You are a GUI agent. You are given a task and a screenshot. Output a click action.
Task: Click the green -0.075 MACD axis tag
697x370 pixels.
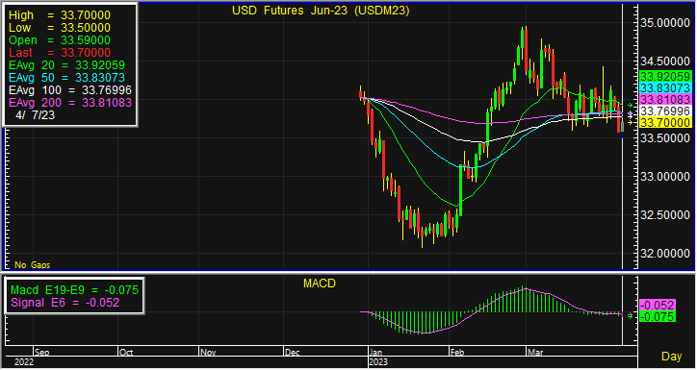[657, 316]
